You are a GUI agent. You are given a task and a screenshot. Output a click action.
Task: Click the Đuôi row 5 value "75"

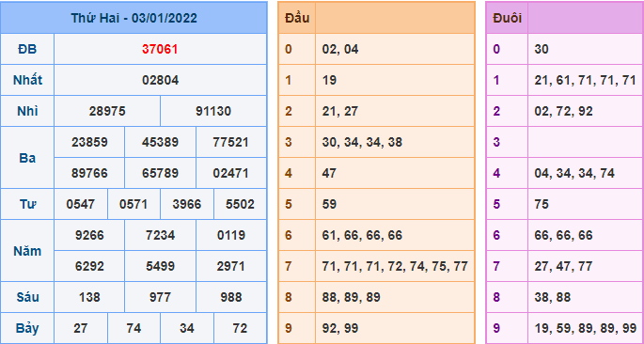tap(542, 204)
